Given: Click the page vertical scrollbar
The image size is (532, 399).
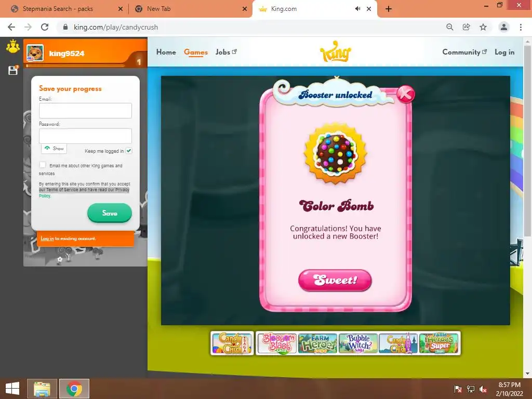Looking at the screenshot, I should (x=528, y=141).
